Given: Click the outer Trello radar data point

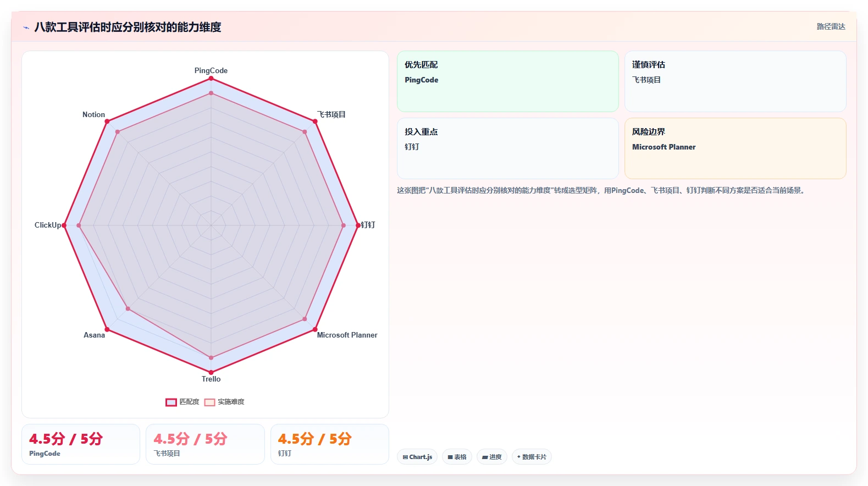Looking at the screenshot, I should (211, 372).
